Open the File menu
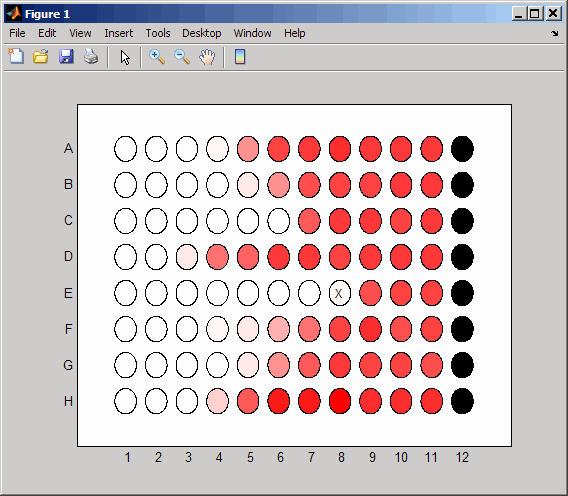Screen dimensions: 568x496 click(x=17, y=33)
